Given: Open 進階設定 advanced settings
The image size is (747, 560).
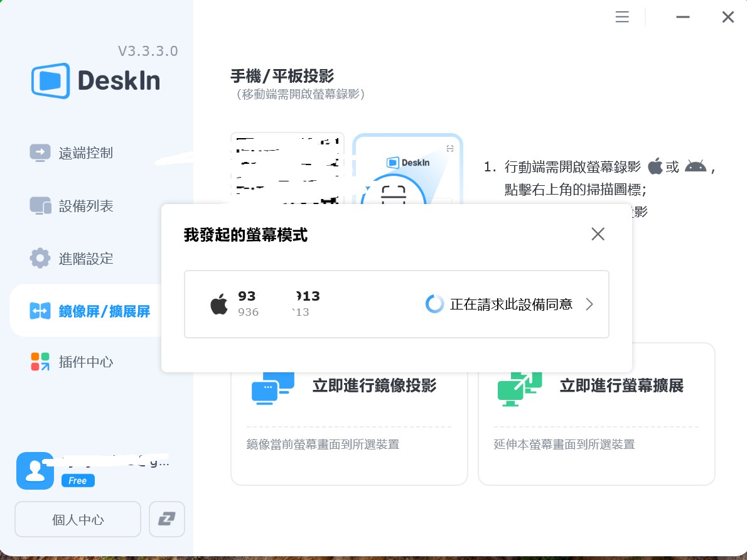Looking at the screenshot, I should (86, 259).
